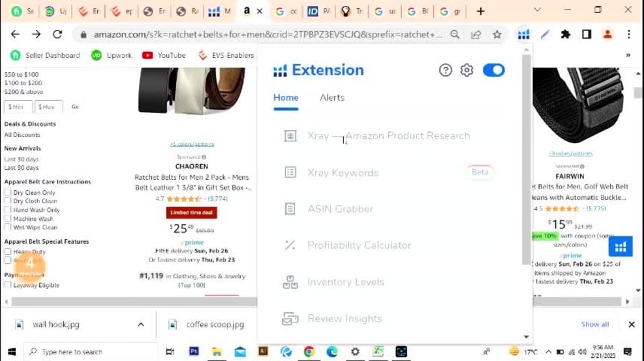644x361 pixels.
Task: Check Layaway Eligible checkbox
Action: pos(7,284)
